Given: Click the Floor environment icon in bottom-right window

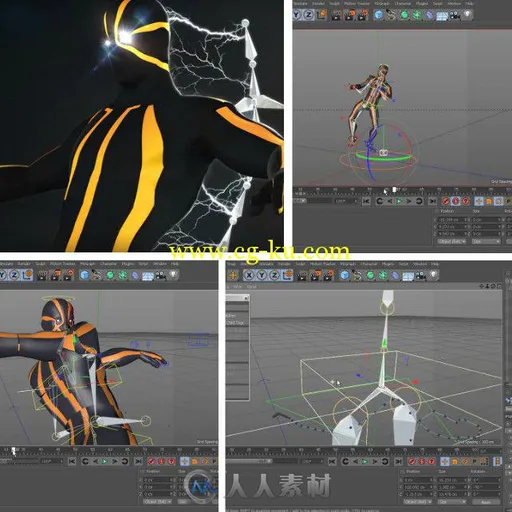Looking at the screenshot, I should 408,276.
